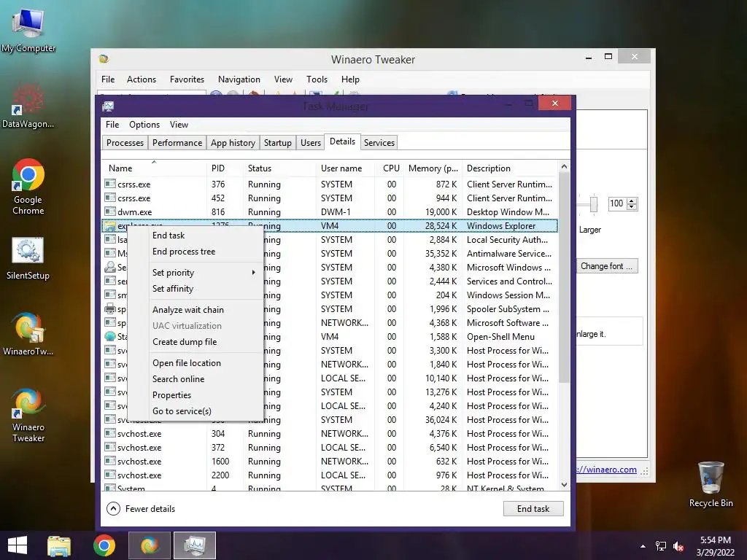This screenshot has width=747, height=560.
Task: Open the Startup tab
Action: pyautogui.click(x=278, y=143)
